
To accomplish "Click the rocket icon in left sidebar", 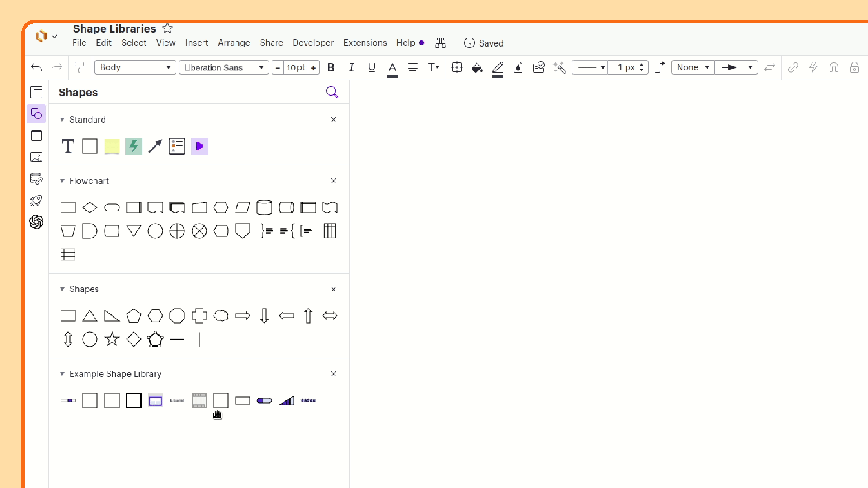I will click(x=36, y=200).
